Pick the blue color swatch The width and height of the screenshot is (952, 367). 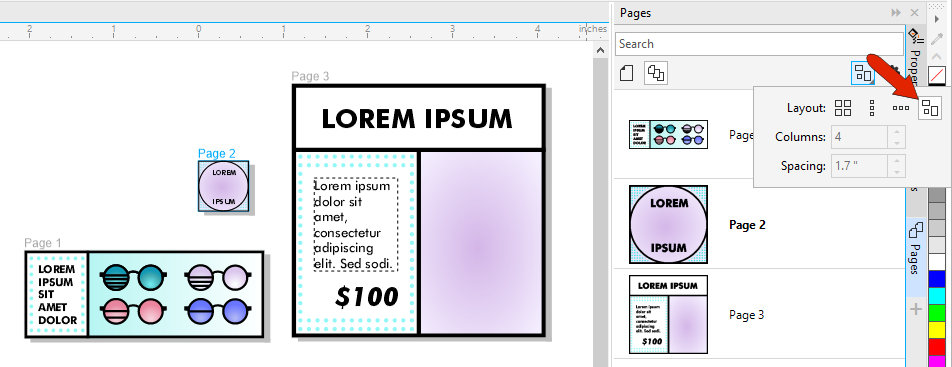click(x=938, y=278)
